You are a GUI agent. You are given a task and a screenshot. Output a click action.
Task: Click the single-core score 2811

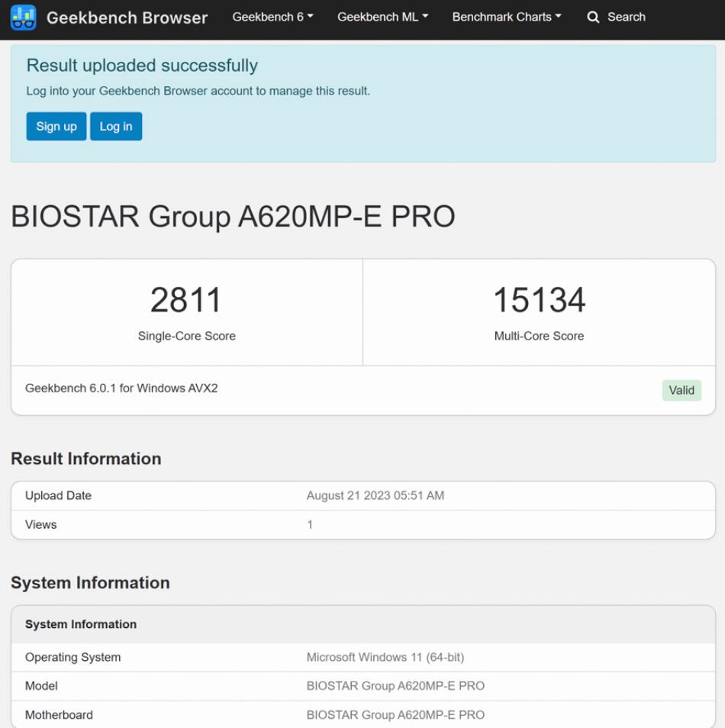(x=185, y=300)
